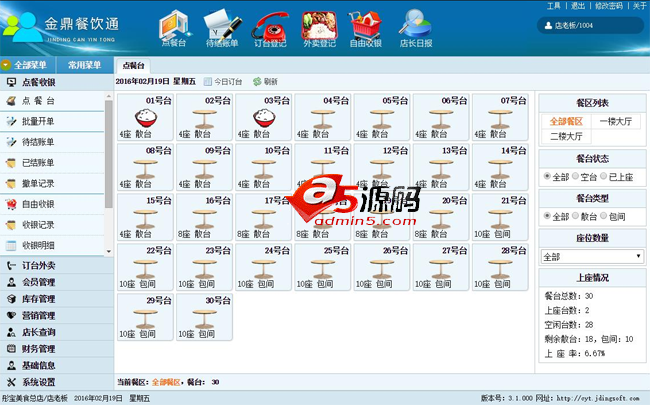Viewport: 650px width, 405px height.
Task: Open the 工具 top menu
Action: 553,6
